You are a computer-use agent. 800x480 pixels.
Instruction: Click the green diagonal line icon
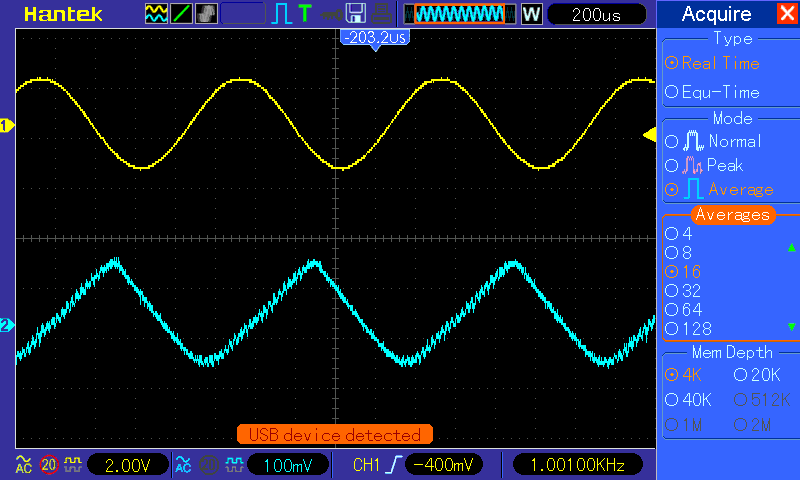tap(181, 14)
